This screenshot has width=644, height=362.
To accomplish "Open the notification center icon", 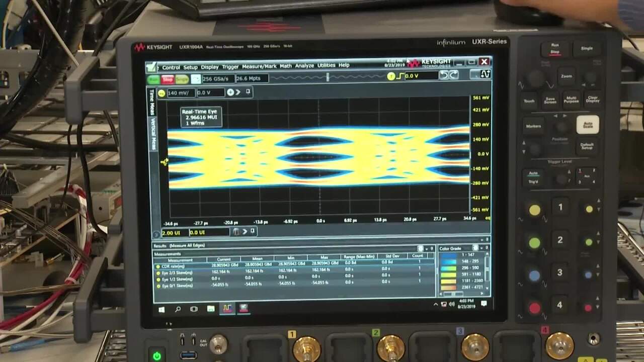I will 484,304.
